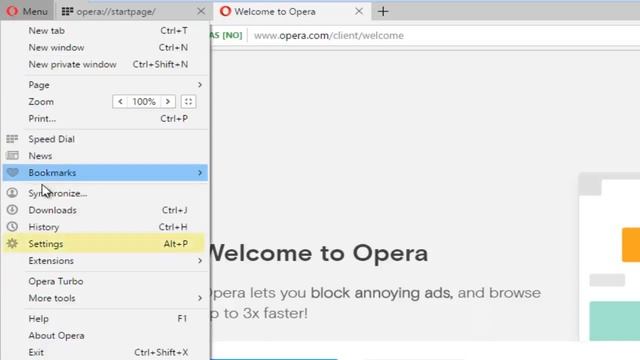This screenshot has height=360, width=640.
Task: Click the Synchronize account icon
Action: click(x=12, y=193)
